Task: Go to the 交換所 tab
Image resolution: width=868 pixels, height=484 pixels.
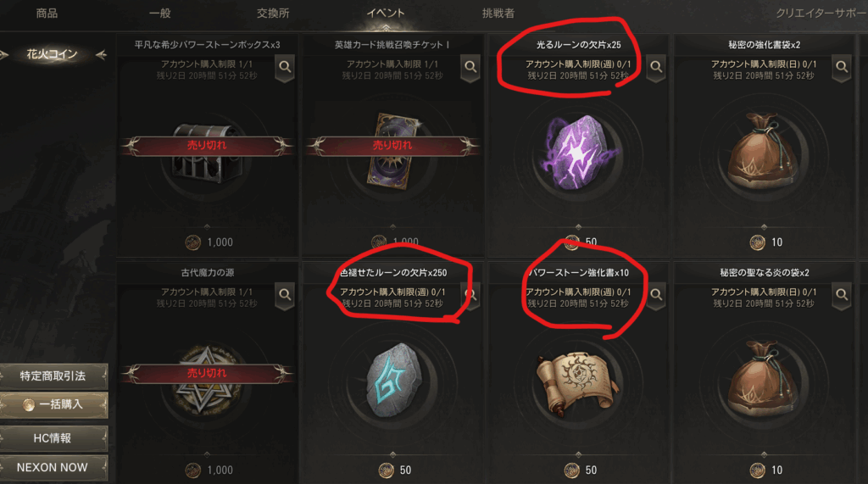Action: (273, 14)
